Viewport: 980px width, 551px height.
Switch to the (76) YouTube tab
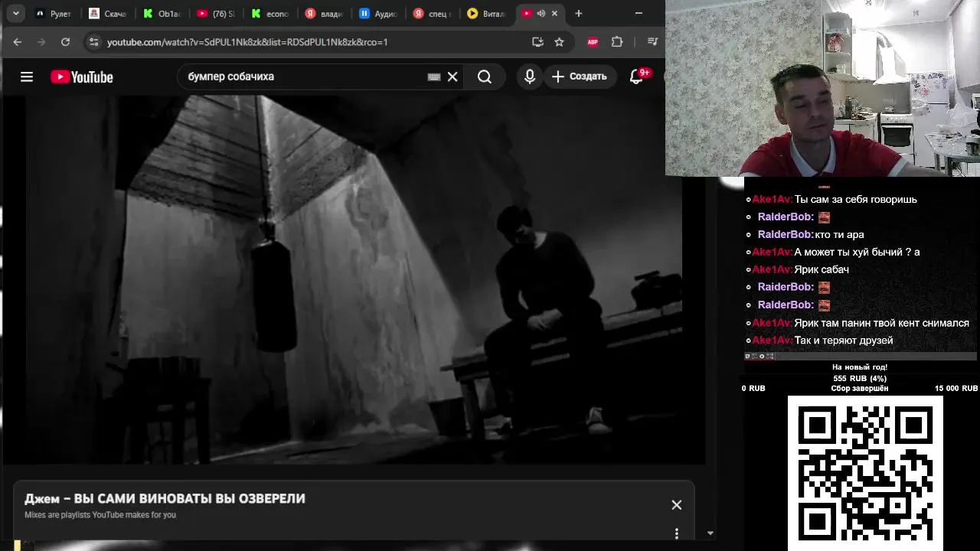coord(216,14)
